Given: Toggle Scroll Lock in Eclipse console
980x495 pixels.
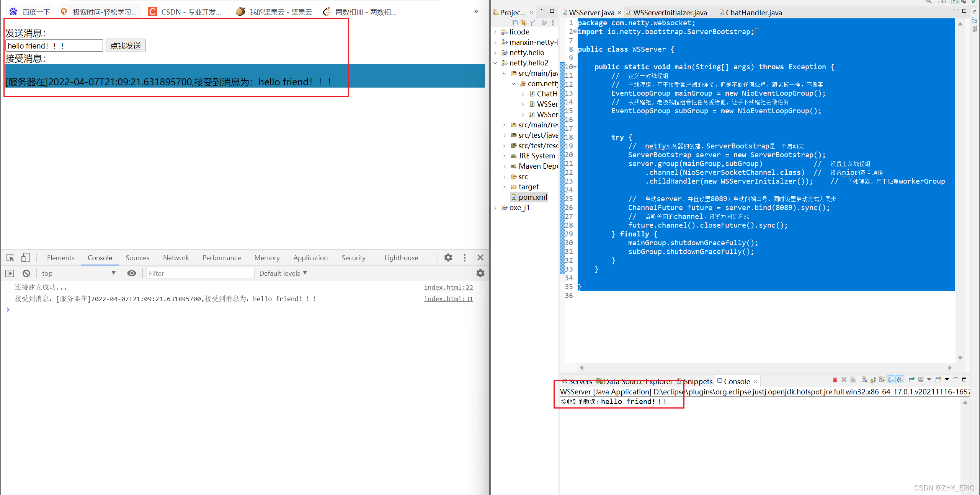Looking at the screenshot, I should click(873, 379).
